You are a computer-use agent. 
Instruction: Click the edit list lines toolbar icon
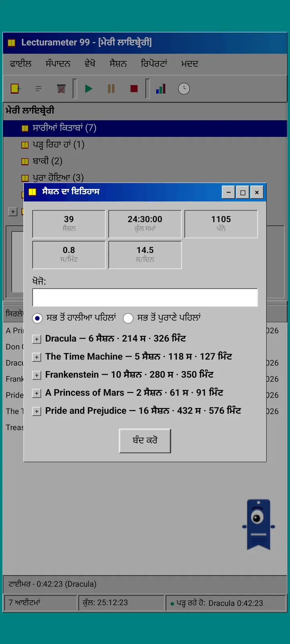[x=38, y=89]
